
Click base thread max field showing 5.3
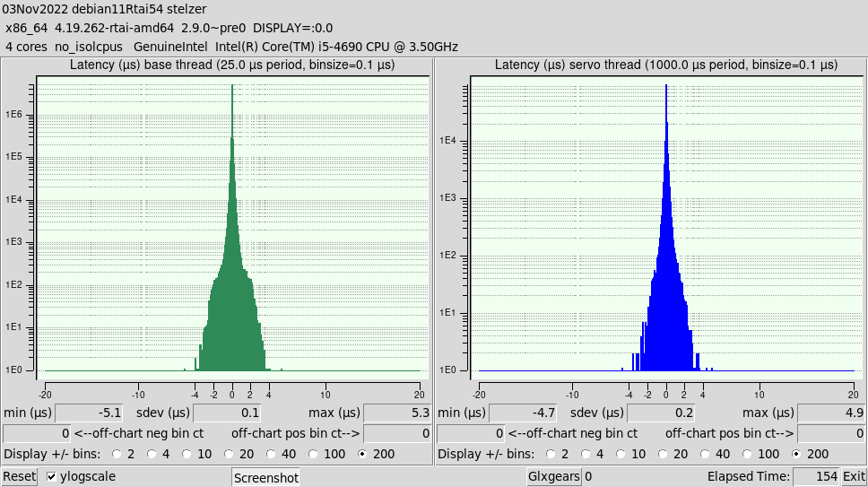[x=397, y=413]
